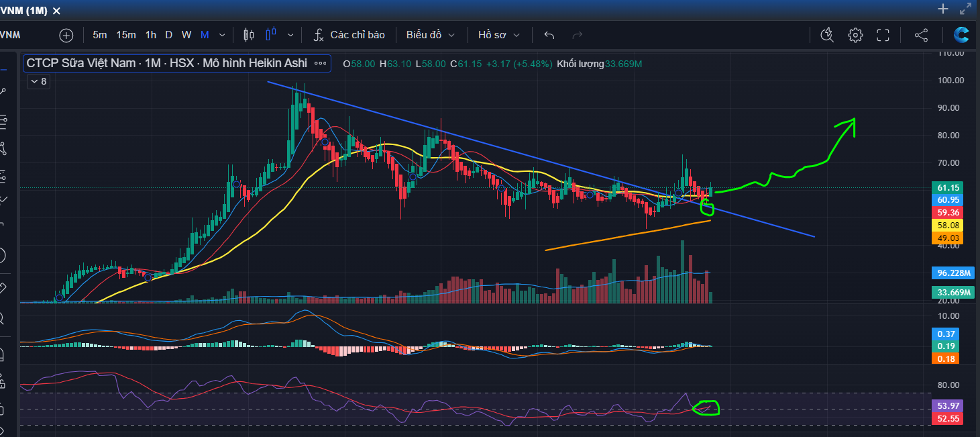Click the H63.10 high value
Screen dimensions: 980x437
coord(394,64)
